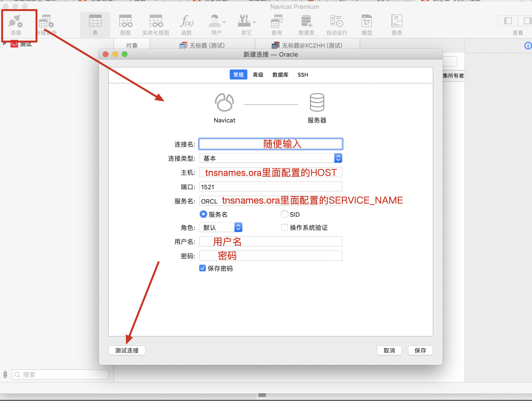Select the SID radio button
This screenshot has width=532, height=401.
(x=284, y=214)
